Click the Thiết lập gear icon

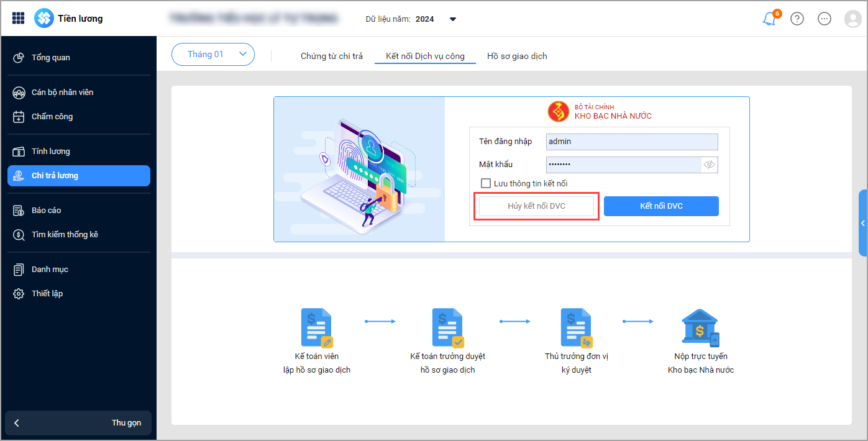19,294
